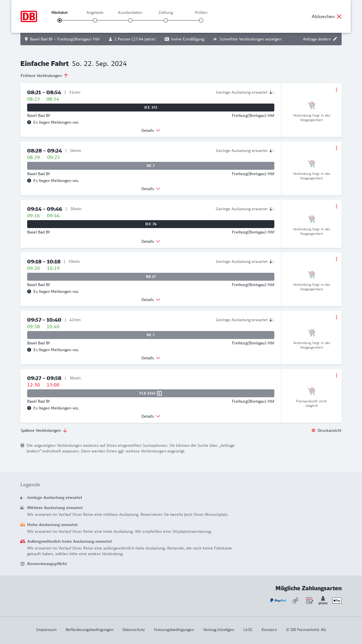This screenshot has height=644, width=362.
Task: Click the PayPal payment logo
Action: point(278,600)
